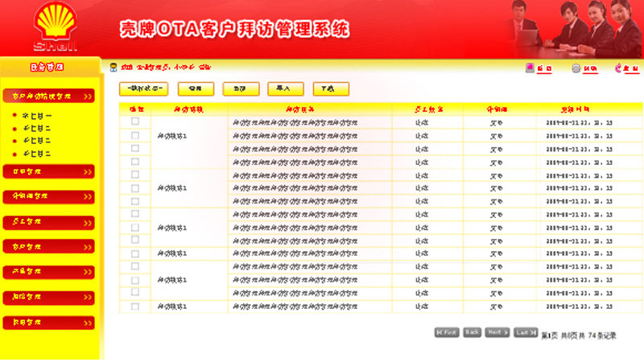Open the red link beside the pink computer icon
644x362 pixels.
544,68
